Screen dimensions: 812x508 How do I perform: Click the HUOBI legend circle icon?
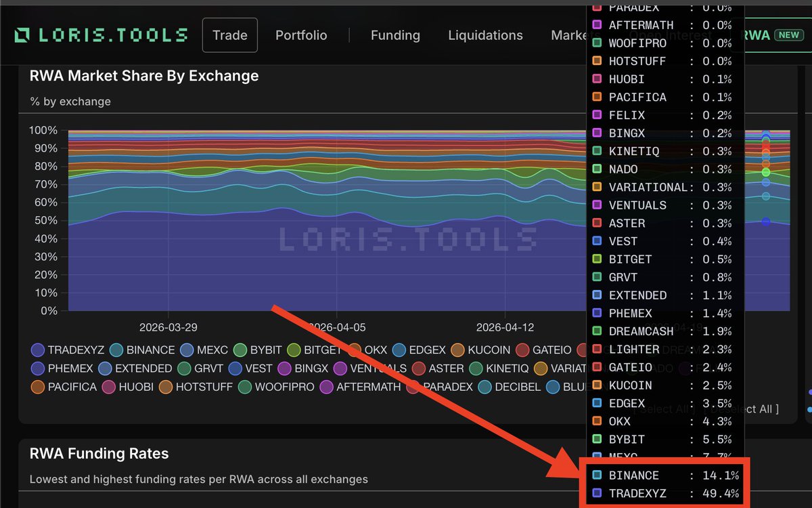coord(108,387)
